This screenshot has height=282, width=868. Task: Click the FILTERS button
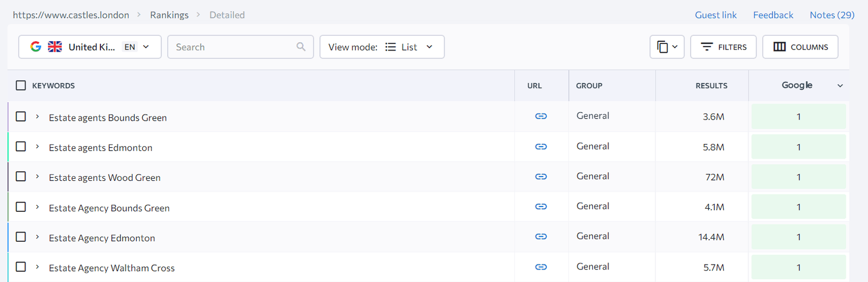(723, 47)
